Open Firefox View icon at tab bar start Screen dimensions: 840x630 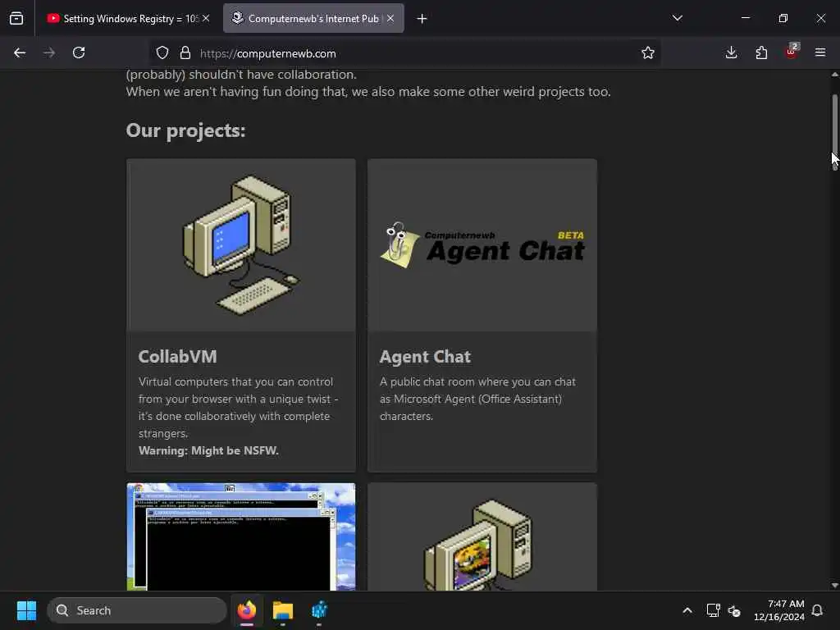16,18
